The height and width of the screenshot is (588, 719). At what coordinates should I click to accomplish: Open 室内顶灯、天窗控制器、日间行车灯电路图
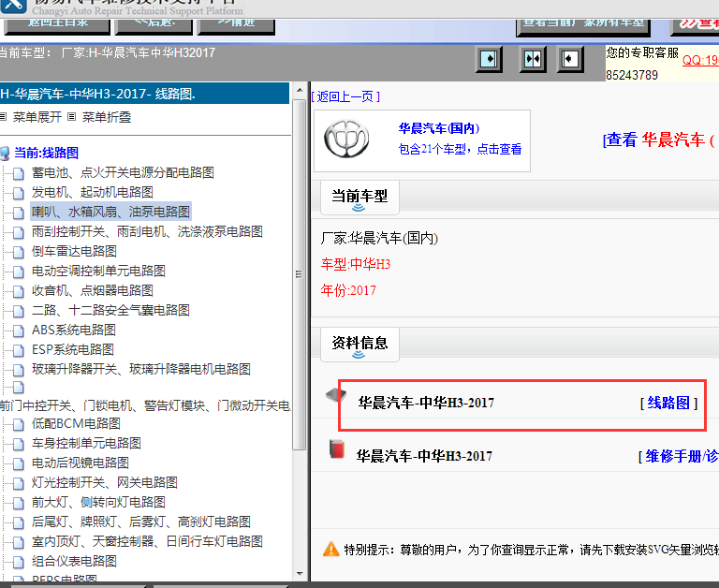(x=147, y=542)
